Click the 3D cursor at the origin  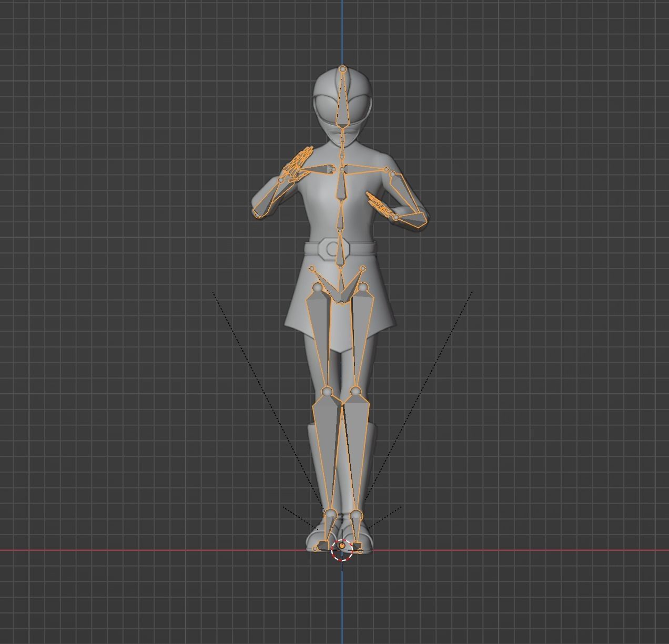pyautogui.click(x=342, y=550)
